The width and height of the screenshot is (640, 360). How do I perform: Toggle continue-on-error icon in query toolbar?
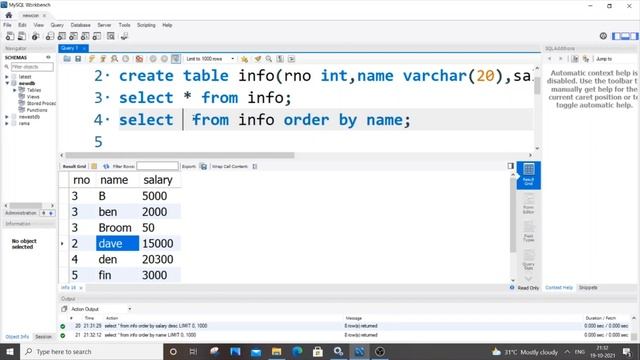[x=139, y=59]
